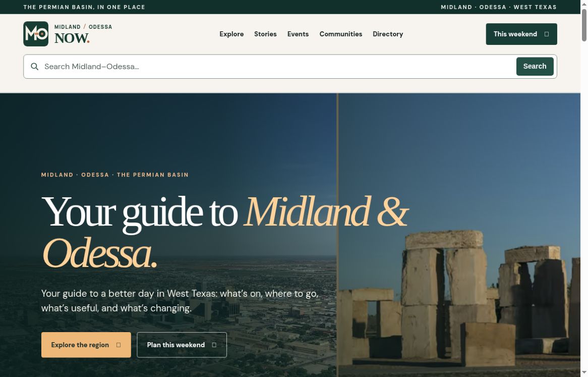Click the magnifier icon in search bar
The image size is (588, 377).
[34, 67]
